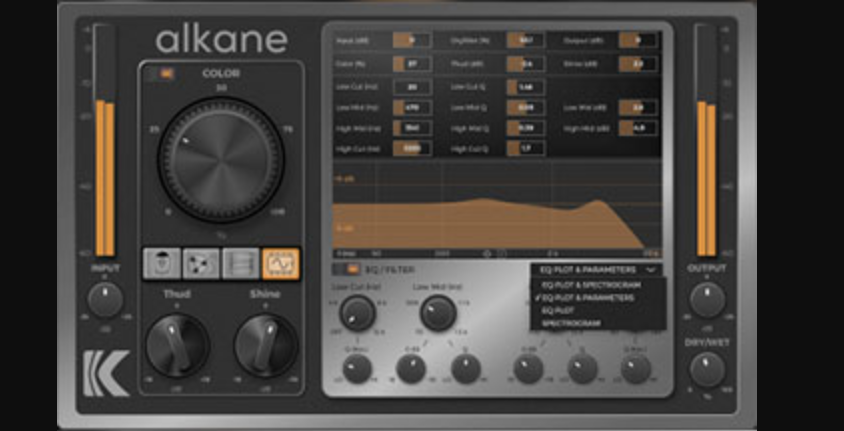Viewport: 844px width, 431px height.
Task: Click the alkane plugin title logo
Action: [x=222, y=40]
